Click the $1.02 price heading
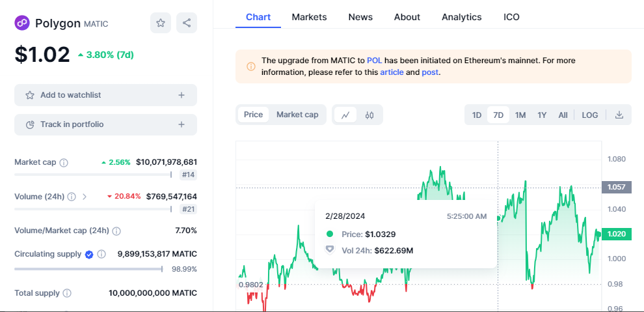644x312 pixels. pos(42,55)
